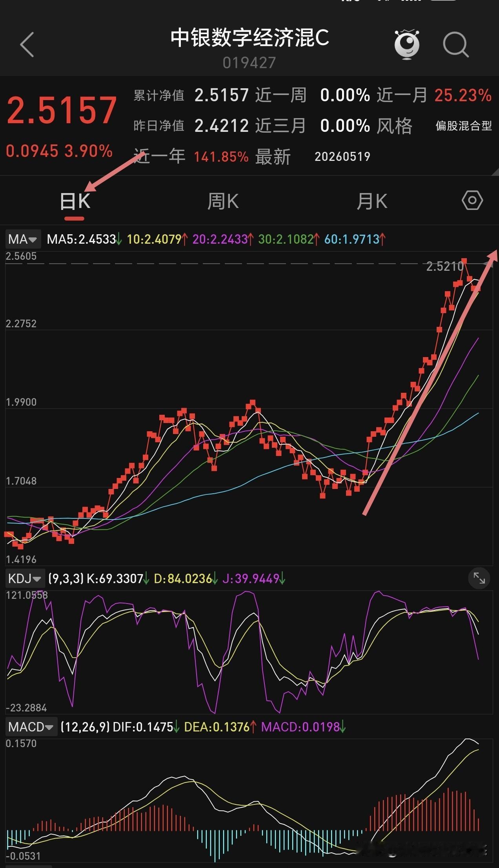Screen dimensions: 499x868
Task: Switch to 日K tab
Action: (x=75, y=202)
